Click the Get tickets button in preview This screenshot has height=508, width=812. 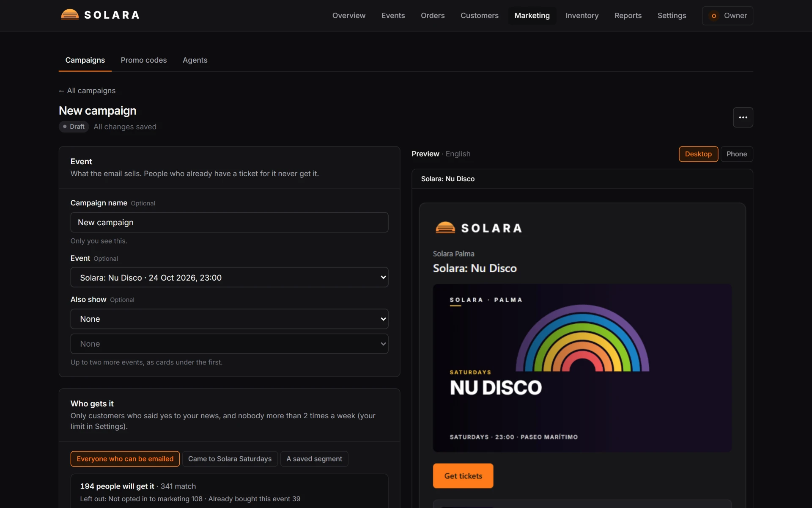(463, 476)
